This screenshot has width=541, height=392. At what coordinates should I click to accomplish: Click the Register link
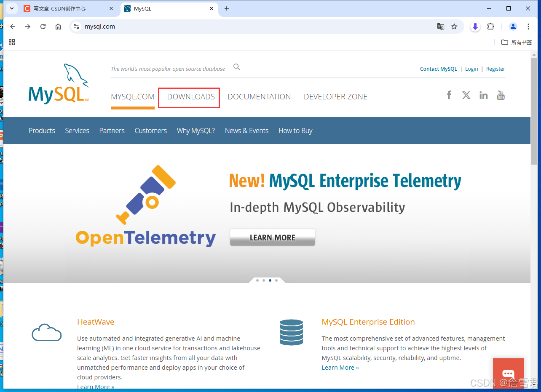click(495, 69)
